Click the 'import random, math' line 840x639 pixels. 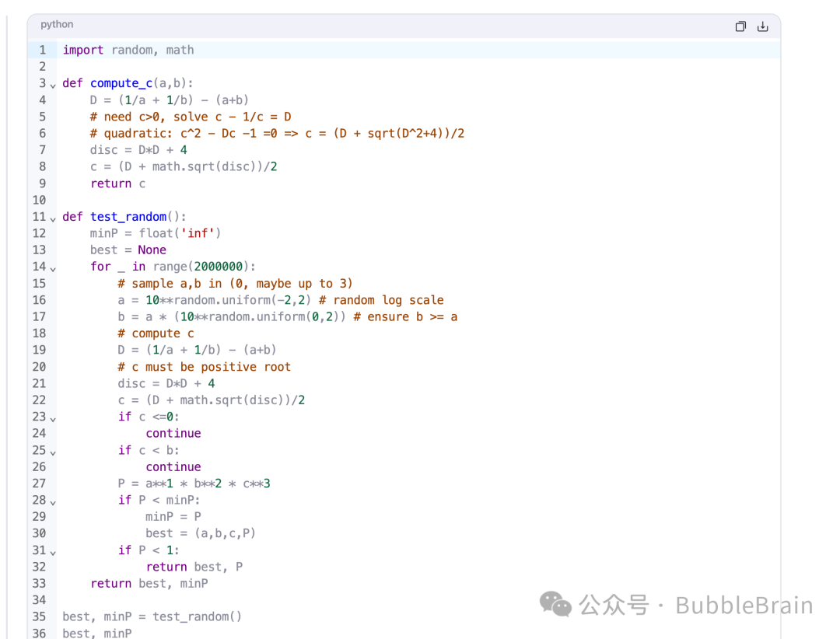click(x=128, y=50)
